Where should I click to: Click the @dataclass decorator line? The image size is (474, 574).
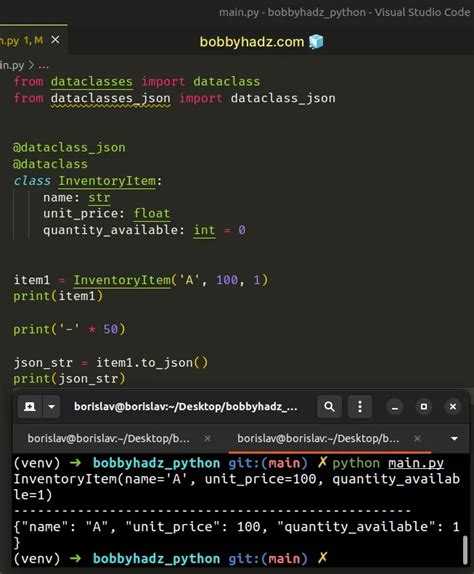coord(51,164)
